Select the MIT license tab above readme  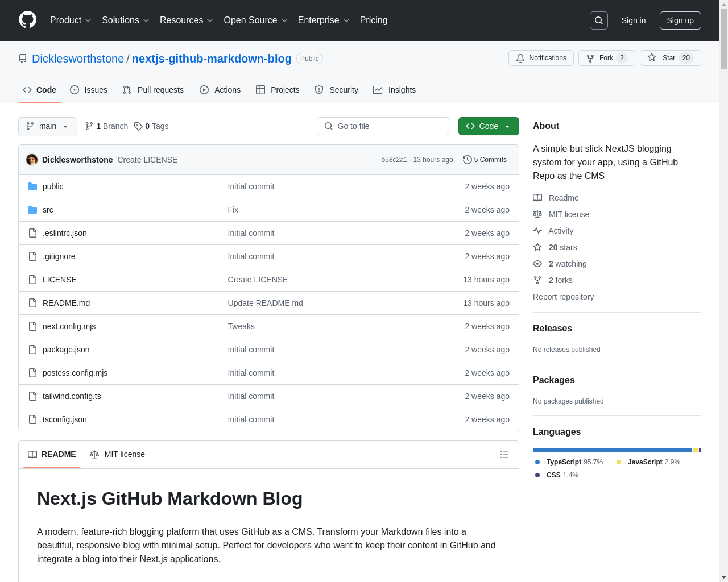[x=117, y=455]
